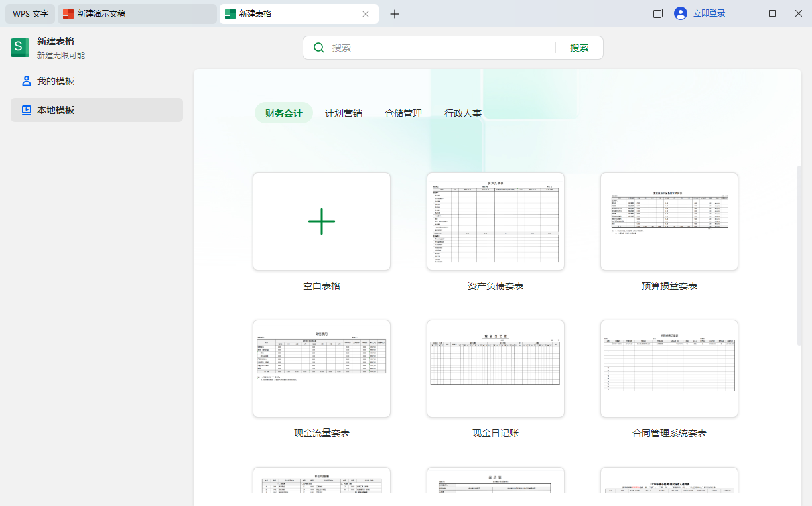Screen dimensions: 812x506
Task: Click the green table icon on 新建表格 tab
Action: [230, 13]
